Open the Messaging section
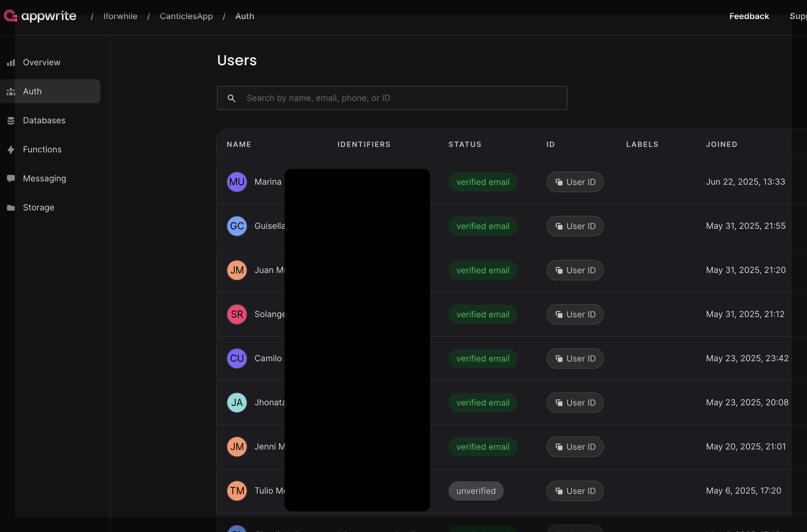This screenshot has height=532, width=807. tap(44, 178)
